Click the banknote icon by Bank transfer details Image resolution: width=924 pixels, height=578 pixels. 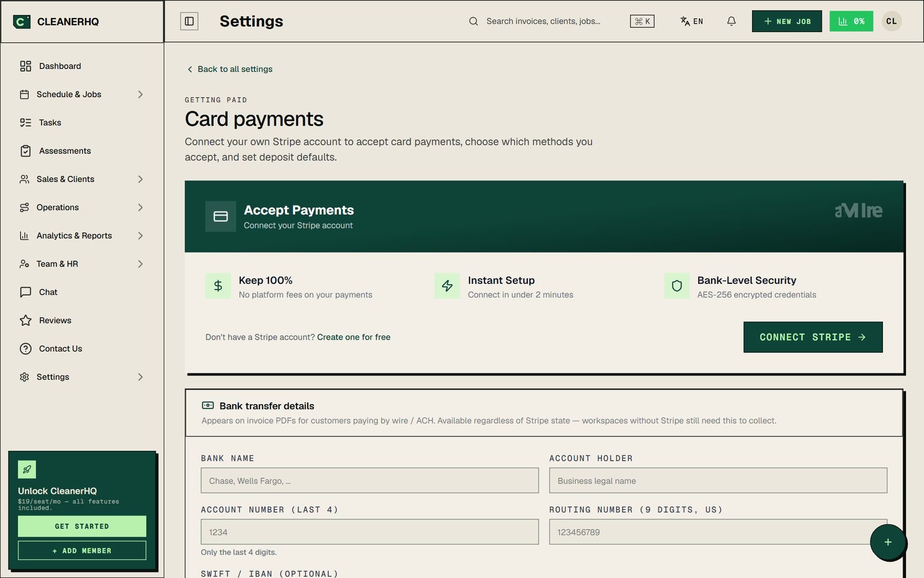[208, 406]
